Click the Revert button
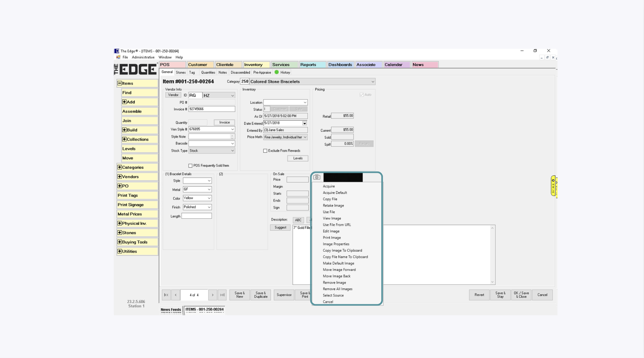Screen dimensions: 644x358 pyautogui.click(x=479, y=295)
